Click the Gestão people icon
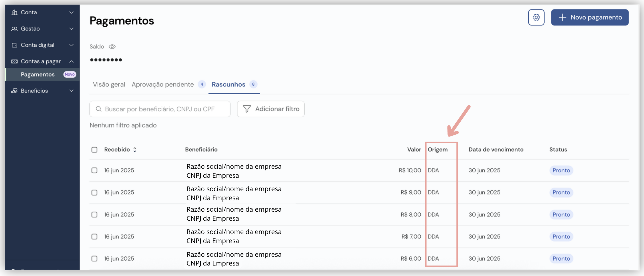The image size is (644, 276). click(x=14, y=29)
